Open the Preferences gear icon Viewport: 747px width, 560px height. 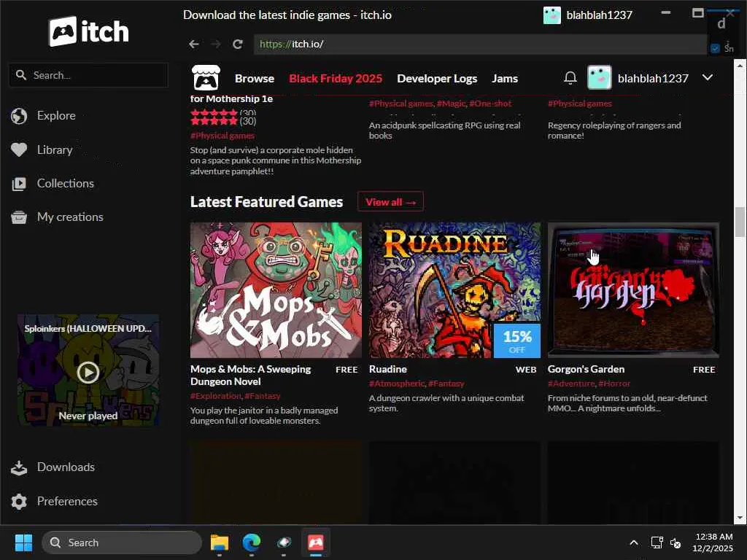coord(19,502)
